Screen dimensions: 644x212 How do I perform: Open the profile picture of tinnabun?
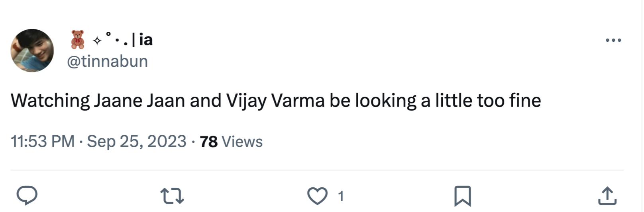click(32, 51)
